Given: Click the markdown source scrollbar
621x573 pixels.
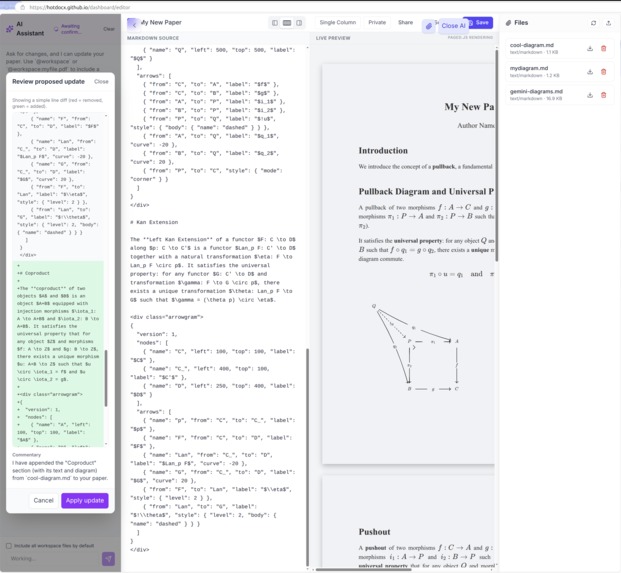Looking at the screenshot, I should click(307, 457).
